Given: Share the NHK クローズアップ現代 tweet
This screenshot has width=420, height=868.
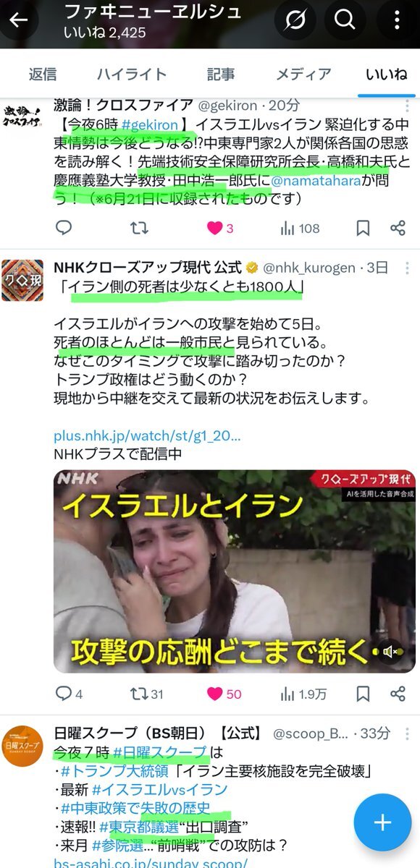Looking at the screenshot, I should (x=398, y=694).
